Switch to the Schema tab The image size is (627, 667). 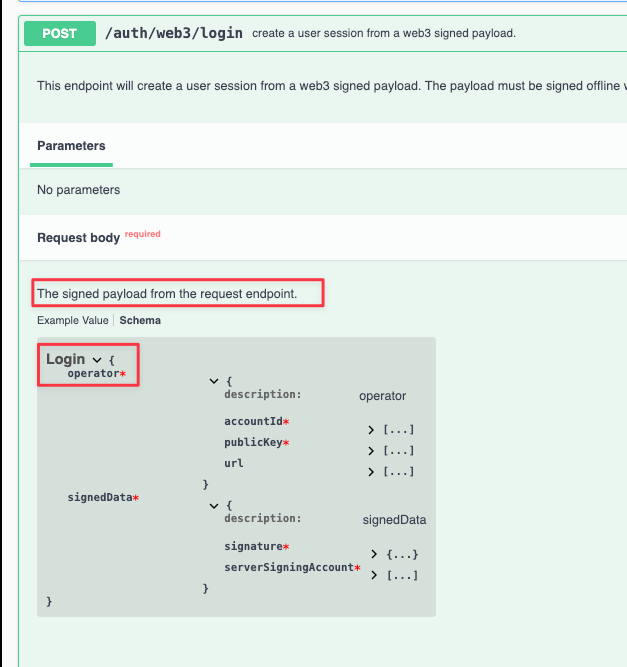pos(140,321)
